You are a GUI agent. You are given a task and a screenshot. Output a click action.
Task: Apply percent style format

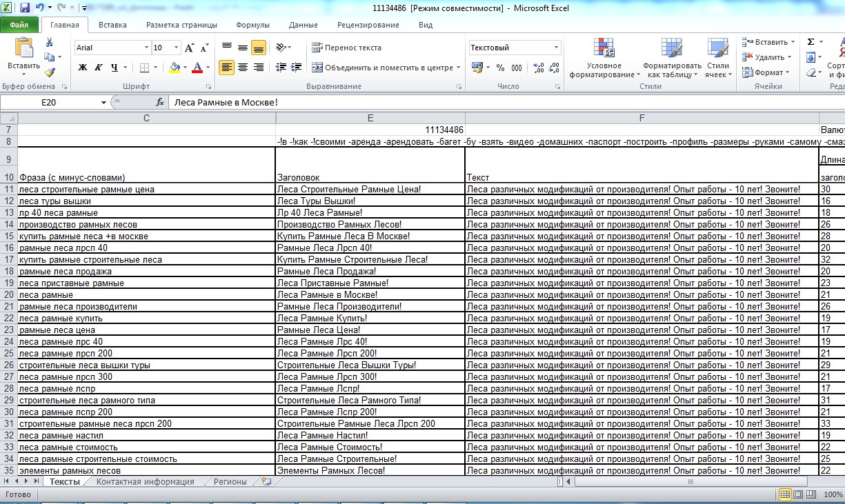pos(500,68)
